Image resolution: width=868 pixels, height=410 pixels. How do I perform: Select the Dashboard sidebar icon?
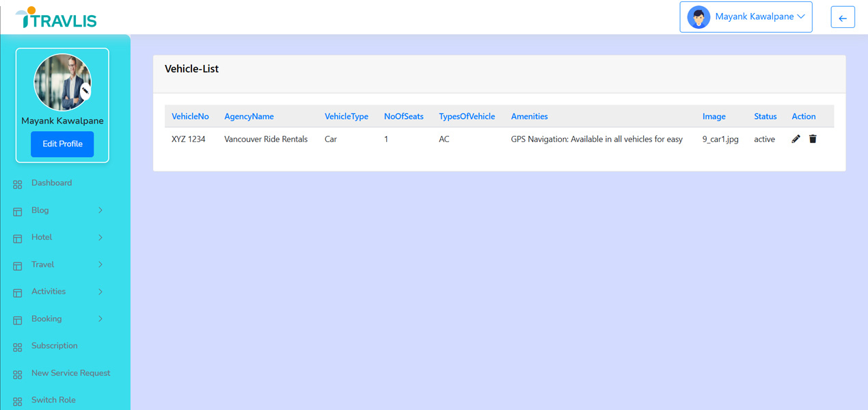(16, 183)
